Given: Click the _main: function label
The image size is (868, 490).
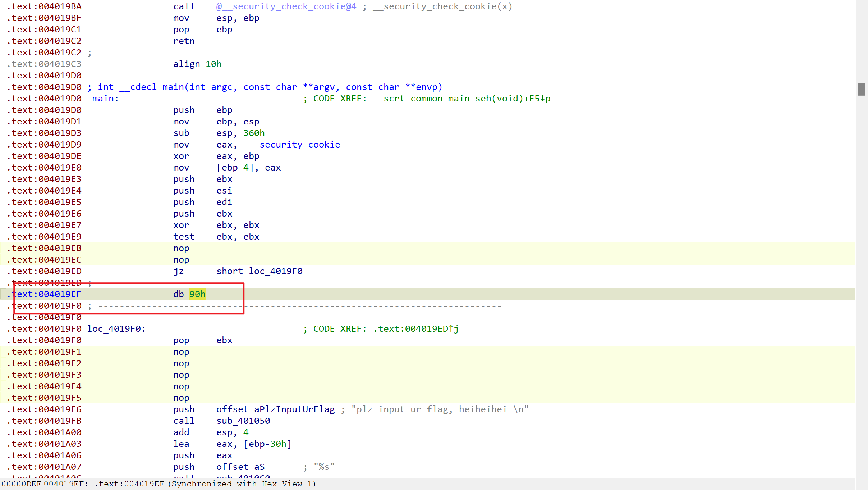Looking at the screenshot, I should click(103, 99).
